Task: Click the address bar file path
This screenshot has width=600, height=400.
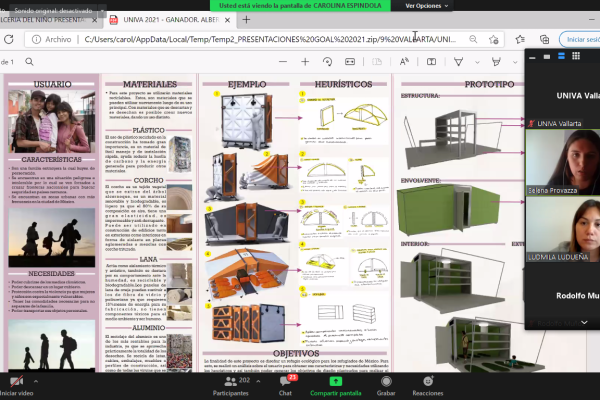Action: (270, 39)
